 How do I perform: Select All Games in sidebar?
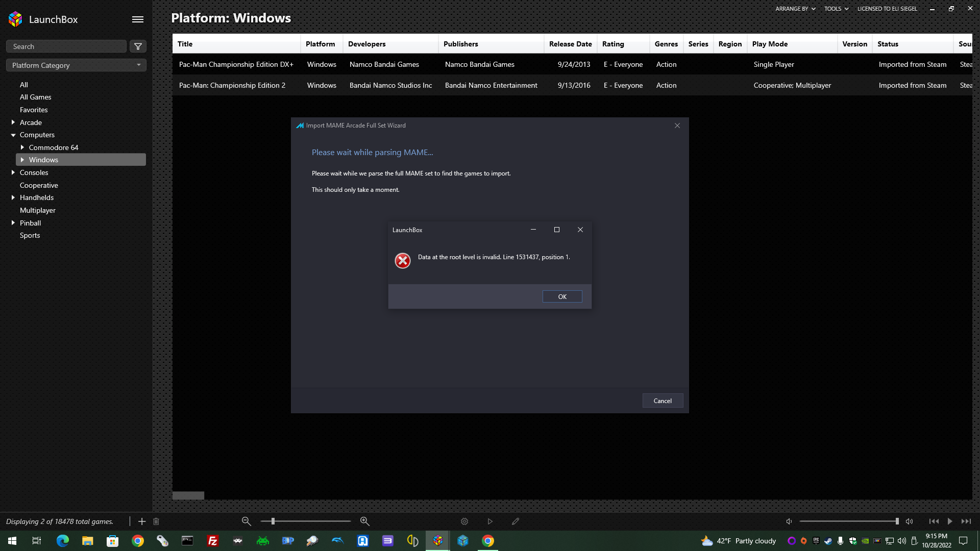click(x=36, y=97)
